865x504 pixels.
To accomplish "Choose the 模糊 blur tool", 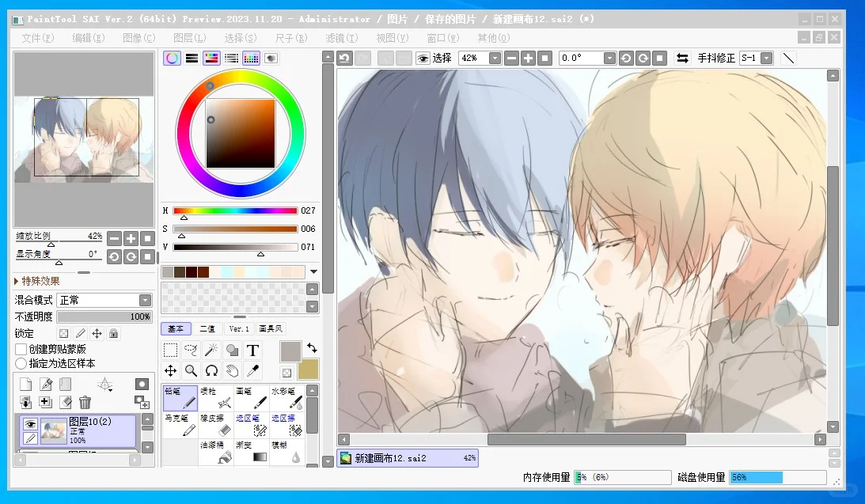I will pyautogui.click(x=286, y=452).
